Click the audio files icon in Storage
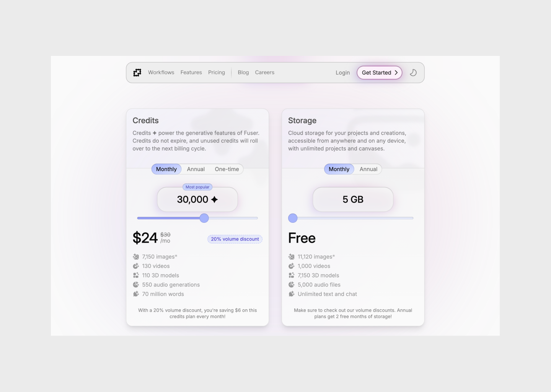This screenshot has width=551, height=392. (292, 285)
